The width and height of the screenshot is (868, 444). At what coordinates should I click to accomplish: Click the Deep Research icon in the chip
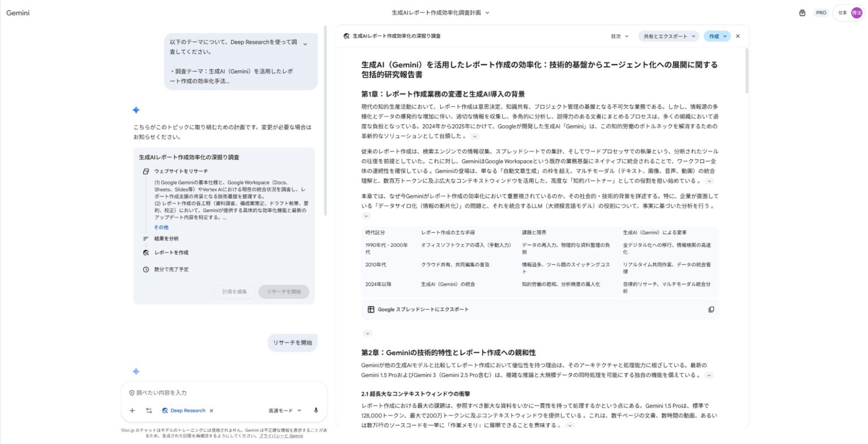[x=165, y=411]
